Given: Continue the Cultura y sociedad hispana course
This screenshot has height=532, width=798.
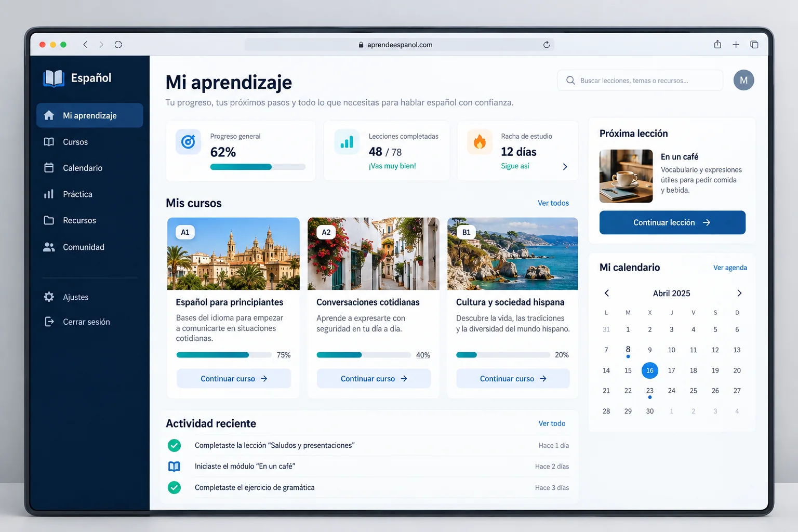Looking at the screenshot, I should (513, 379).
